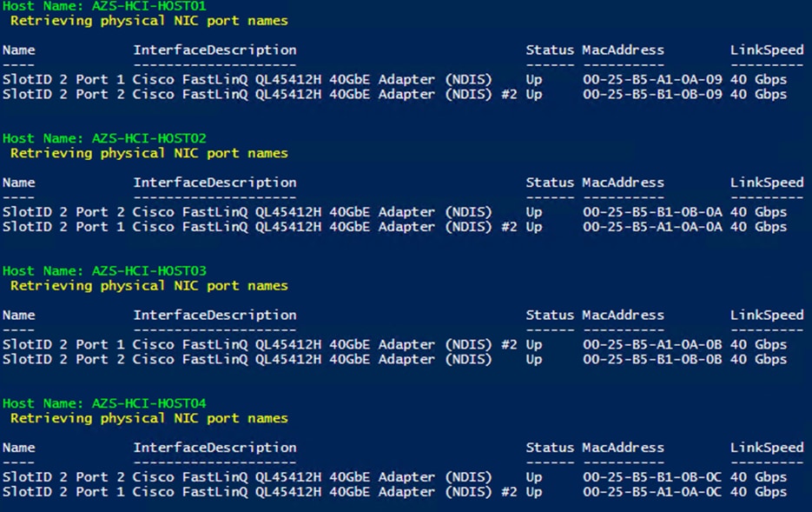Click Cisco FastLinQ description in the 00-25-B5-A1-0A-09 row

[313, 80]
